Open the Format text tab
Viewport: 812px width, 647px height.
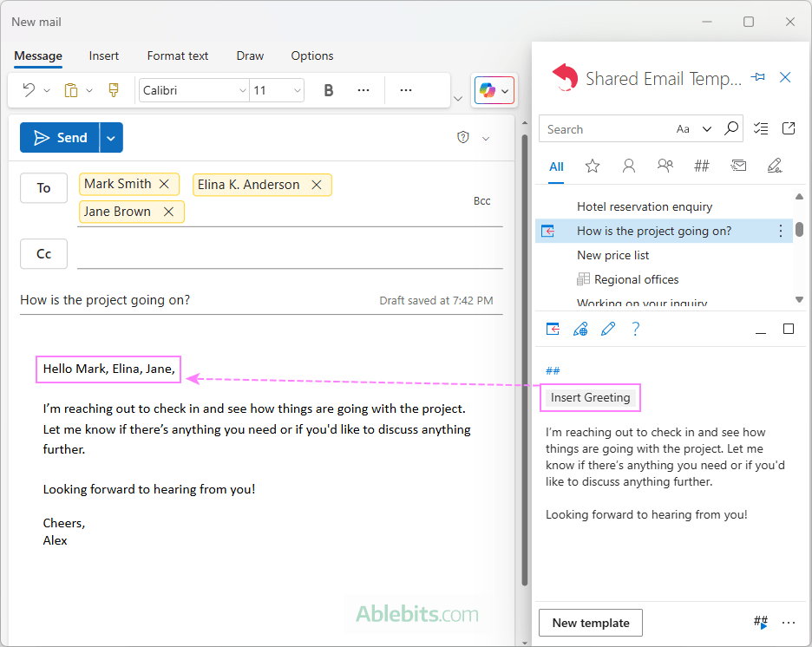pos(178,56)
